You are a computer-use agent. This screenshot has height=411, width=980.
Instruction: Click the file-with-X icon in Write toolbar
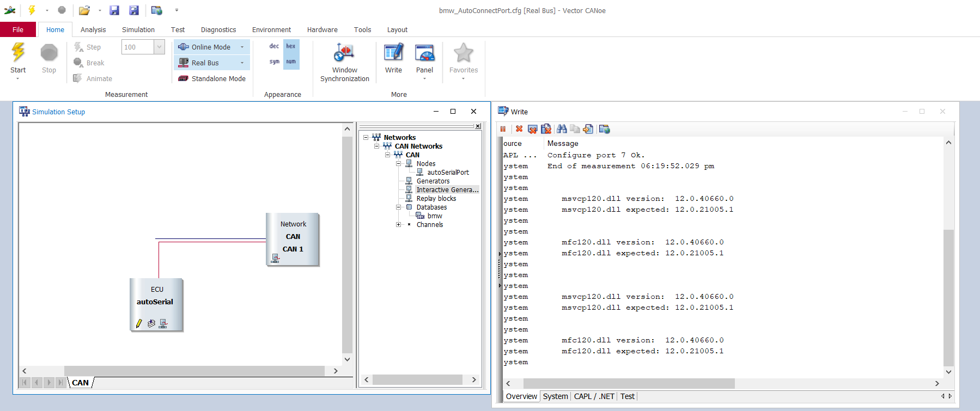546,129
